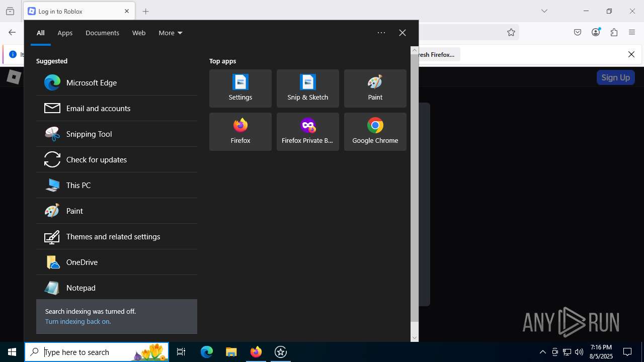Viewport: 644px width, 362px height.
Task: Launch Firefox tile in Top apps
Action: click(x=240, y=132)
